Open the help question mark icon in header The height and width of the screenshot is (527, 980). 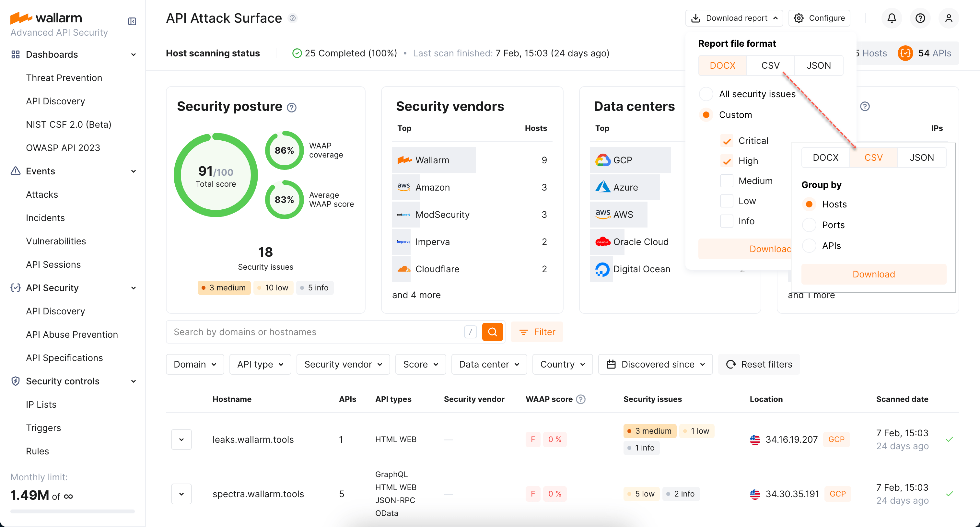pos(920,18)
